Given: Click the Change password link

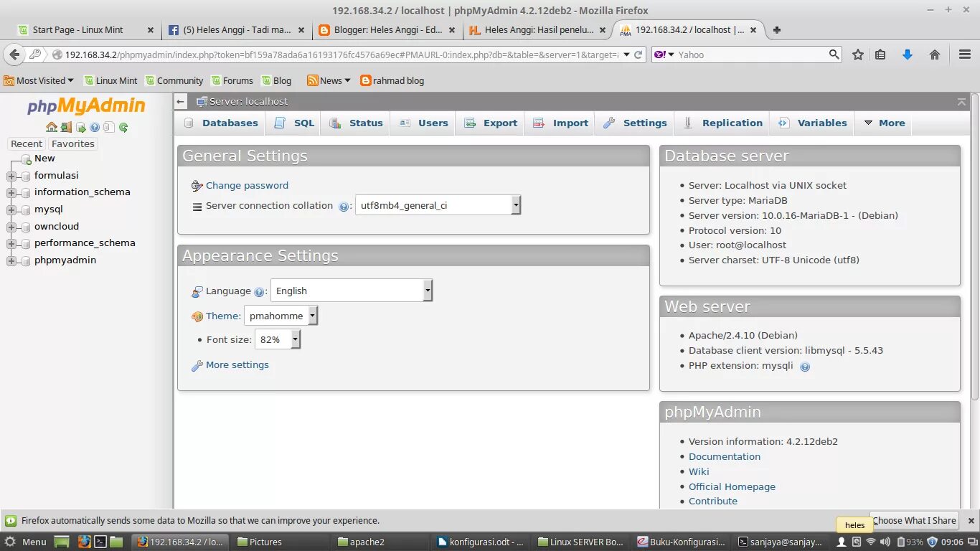Looking at the screenshot, I should click(247, 185).
